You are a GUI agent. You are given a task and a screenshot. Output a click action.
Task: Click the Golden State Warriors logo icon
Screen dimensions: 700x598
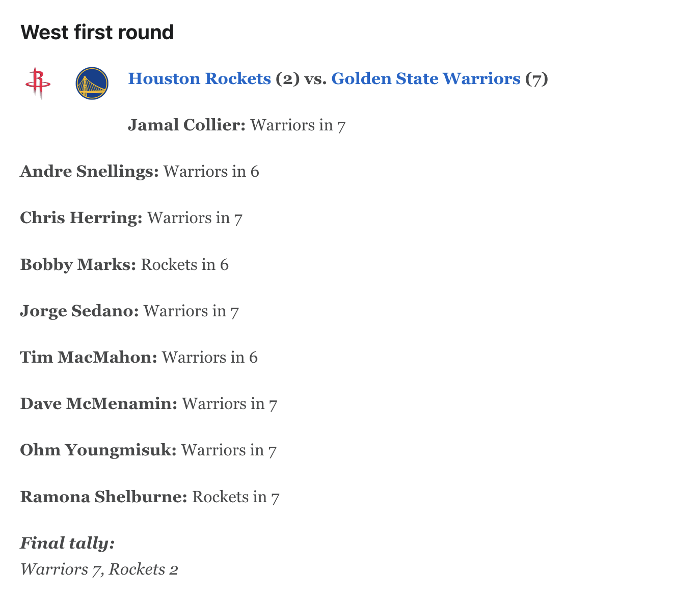92,83
